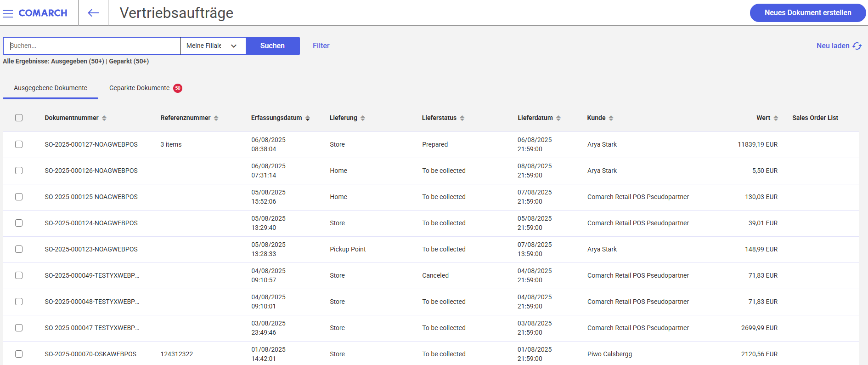Screen dimensions: 868x365
Task: Check row SO-2025-000127-NOAGWEBPOS
Action: point(19,144)
